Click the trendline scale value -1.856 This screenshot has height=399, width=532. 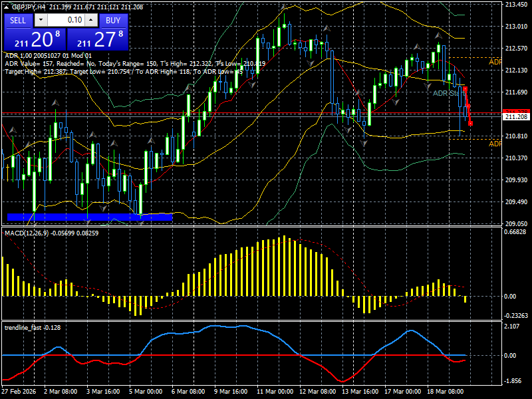pyautogui.click(x=513, y=381)
